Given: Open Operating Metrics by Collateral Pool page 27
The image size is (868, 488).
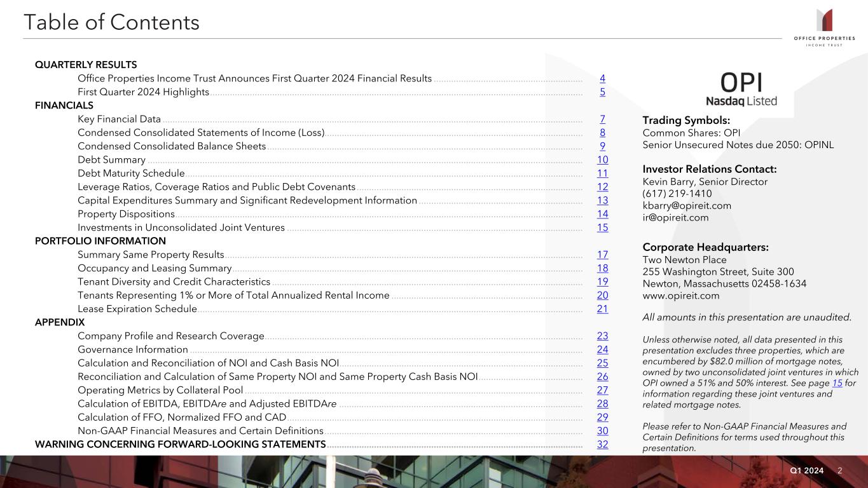Looking at the screenshot, I should coord(602,390).
